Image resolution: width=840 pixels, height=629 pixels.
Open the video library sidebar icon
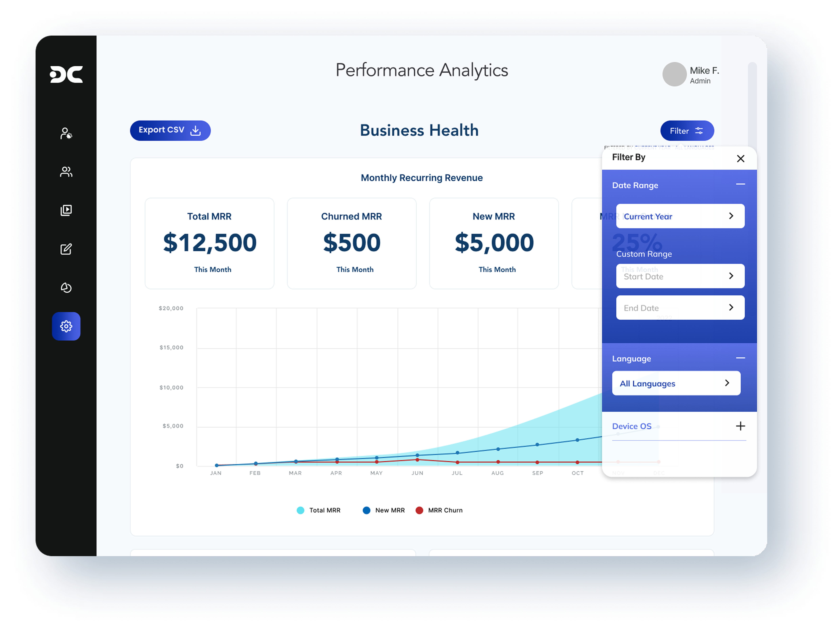pyautogui.click(x=66, y=210)
